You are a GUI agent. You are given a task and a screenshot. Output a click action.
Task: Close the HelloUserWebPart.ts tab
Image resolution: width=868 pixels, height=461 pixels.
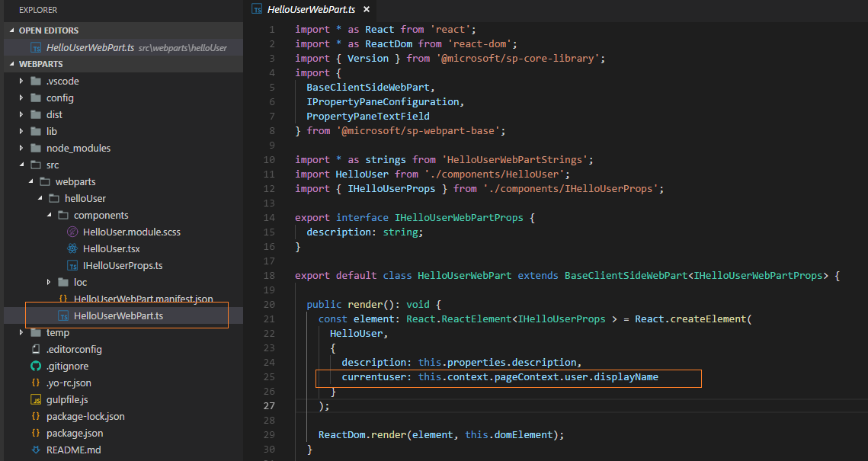[365, 11]
